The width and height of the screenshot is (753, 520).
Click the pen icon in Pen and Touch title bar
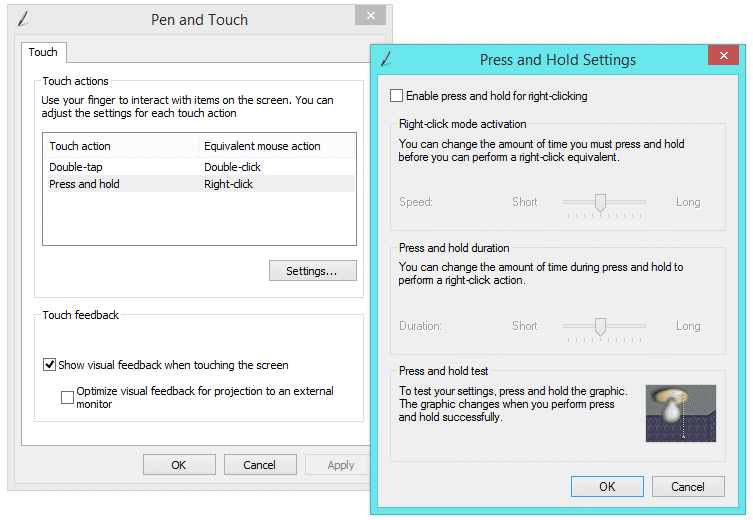tap(24, 19)
